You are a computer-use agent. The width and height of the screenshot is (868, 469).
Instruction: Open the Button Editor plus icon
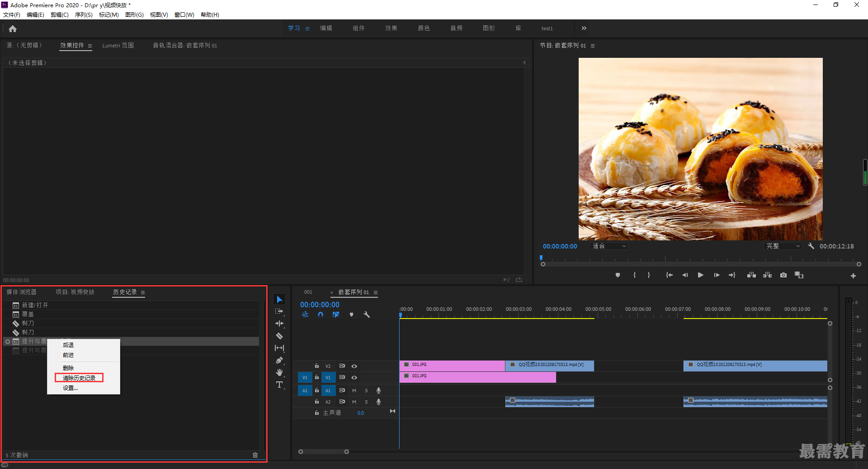[853, 276]
